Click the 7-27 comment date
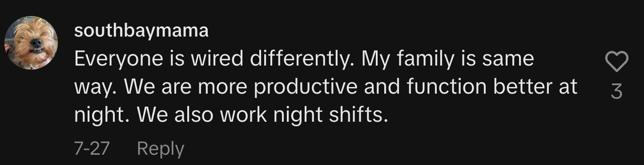644x165 pixels. pyautogui.click(x=92, y=148)
